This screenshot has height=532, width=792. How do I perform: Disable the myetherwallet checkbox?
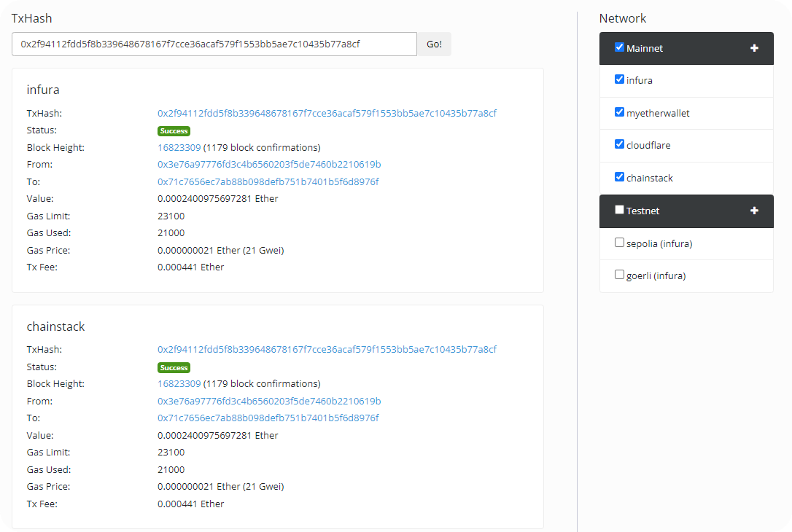point(619,112)
